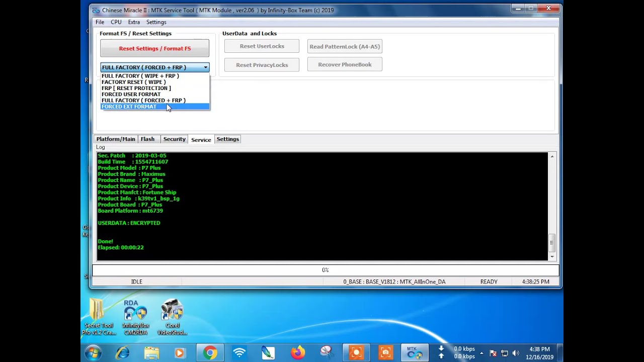Click 'Product Manfct : Fortune Ship' log line
This screenshot has width=644, height=362.
pyautogui.click(x=137, y=193)
